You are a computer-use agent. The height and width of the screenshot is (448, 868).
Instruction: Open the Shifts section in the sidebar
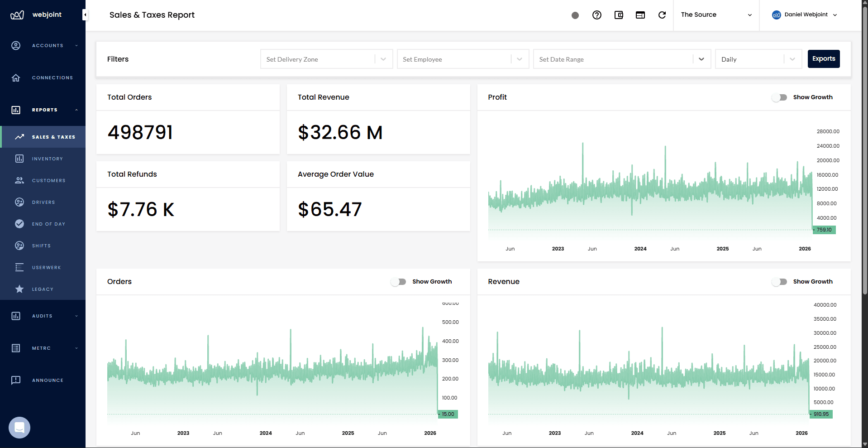41,246
